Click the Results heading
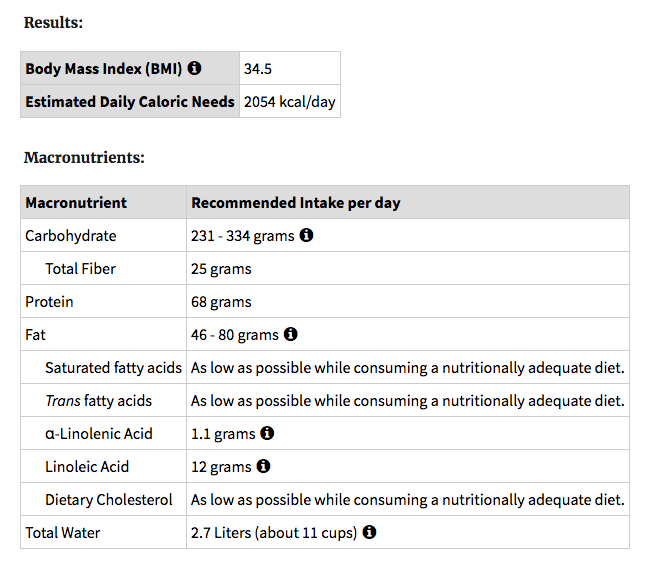 (x=54, y=22)
